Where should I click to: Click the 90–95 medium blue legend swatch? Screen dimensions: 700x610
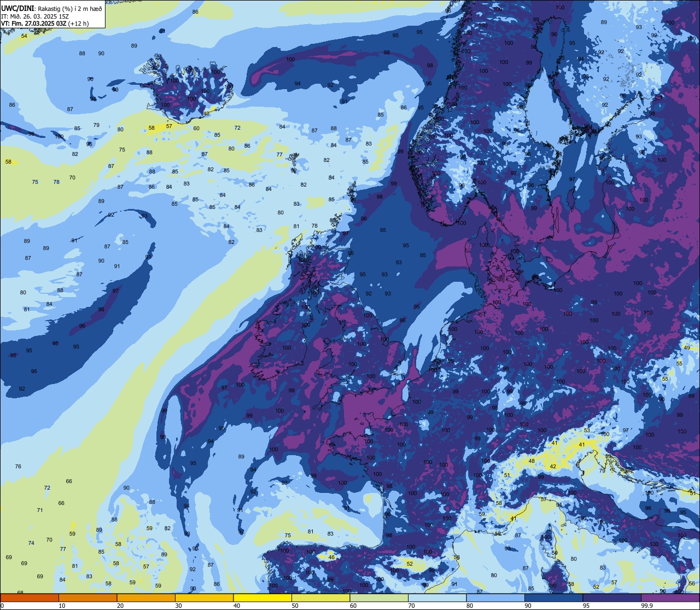coord(553,597)
